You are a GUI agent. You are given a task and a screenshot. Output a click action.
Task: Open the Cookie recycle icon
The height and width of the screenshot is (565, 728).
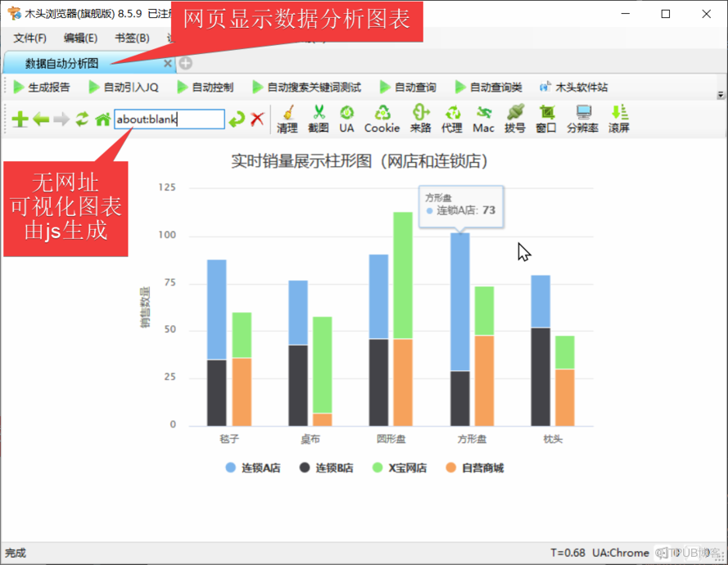[382, 119]
